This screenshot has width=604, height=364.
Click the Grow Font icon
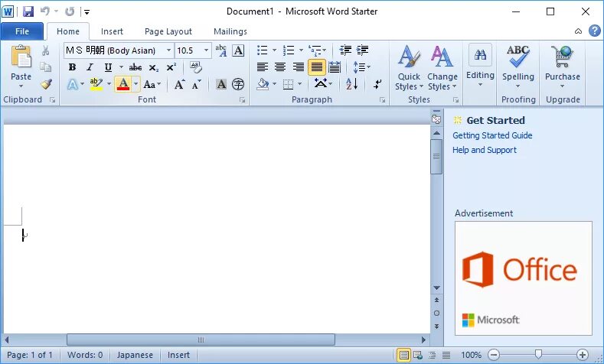(x=179, y=84)
